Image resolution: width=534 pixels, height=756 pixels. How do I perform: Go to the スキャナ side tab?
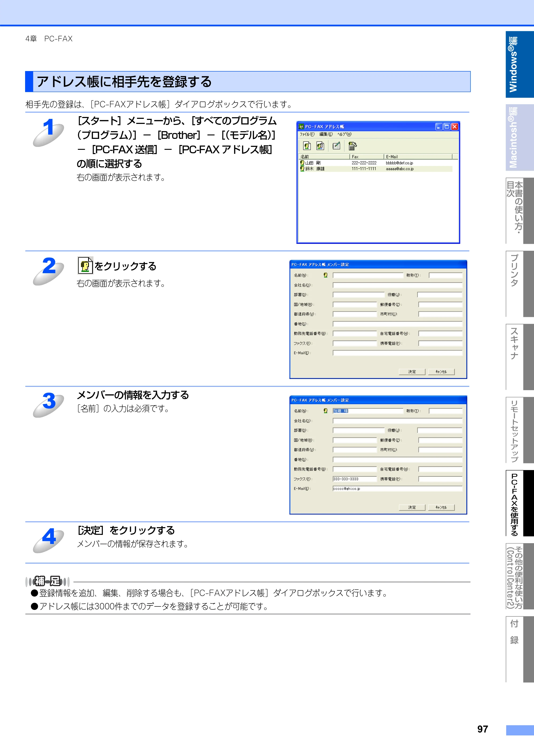pos(520,357)
